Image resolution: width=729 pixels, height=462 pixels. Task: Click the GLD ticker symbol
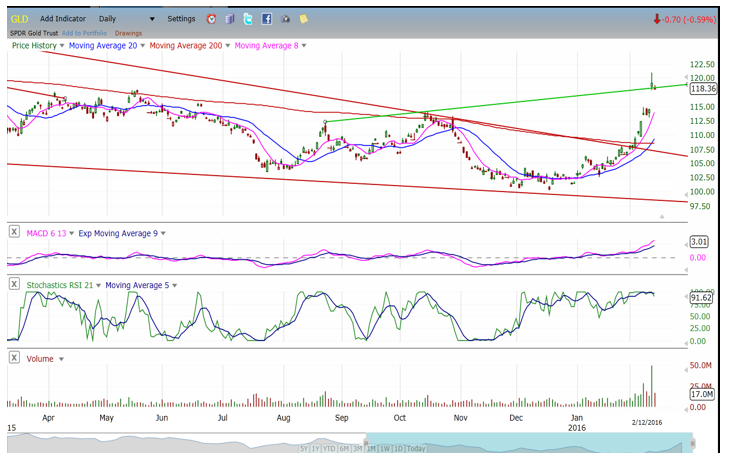click(x=20, y=19)
